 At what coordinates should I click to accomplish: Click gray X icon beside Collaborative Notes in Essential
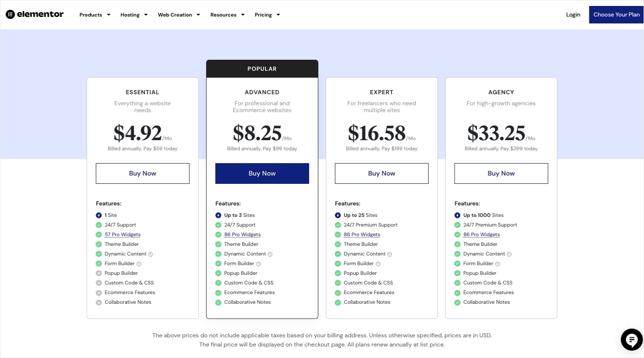click(98, 302)
